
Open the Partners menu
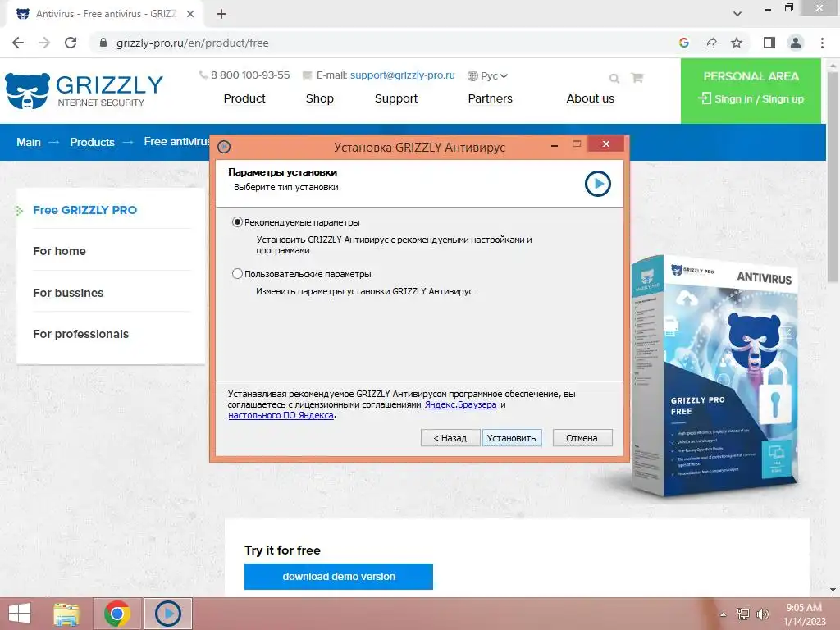[x=491, y=98]
